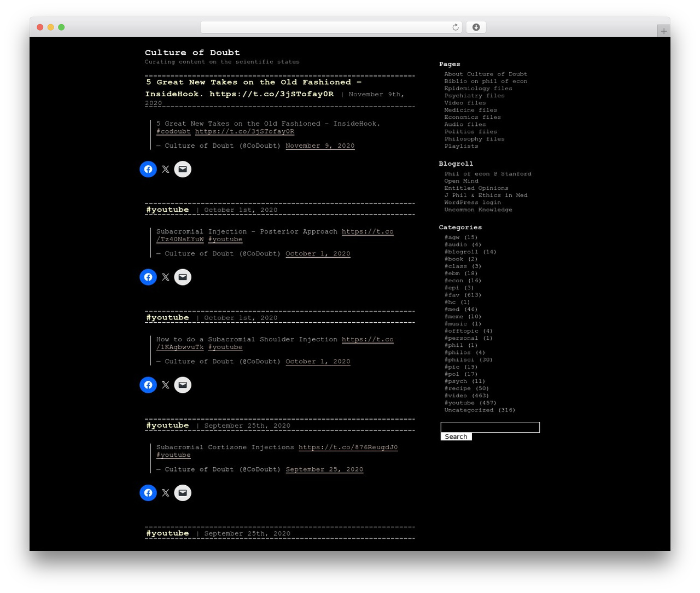Visit the Uncommon Knowledge blogroll link
This screenshot has height=593, width=700.
click(478, 210)
